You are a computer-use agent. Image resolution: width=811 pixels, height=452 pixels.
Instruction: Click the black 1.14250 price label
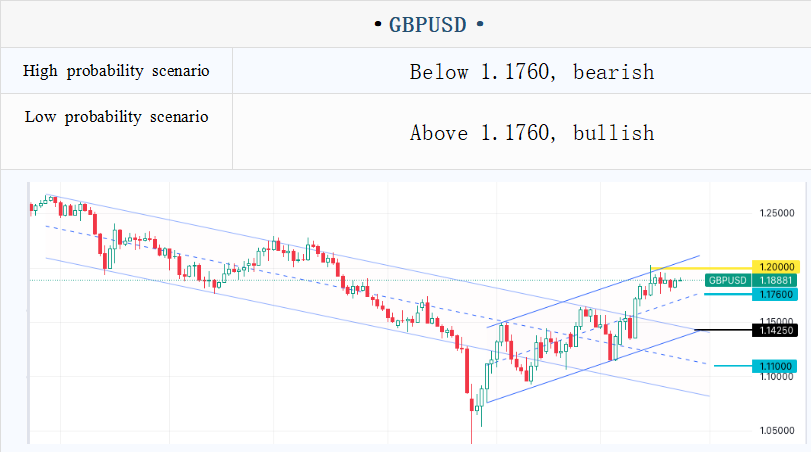coord(775,330)
